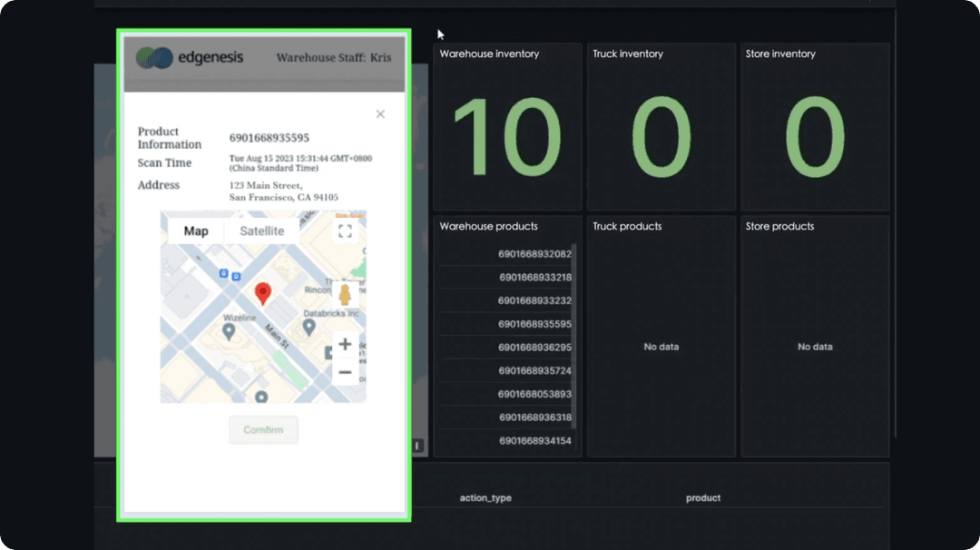Click product 6901668934154 in list
This screenshot has width=980, height=550.
[534, 441]
